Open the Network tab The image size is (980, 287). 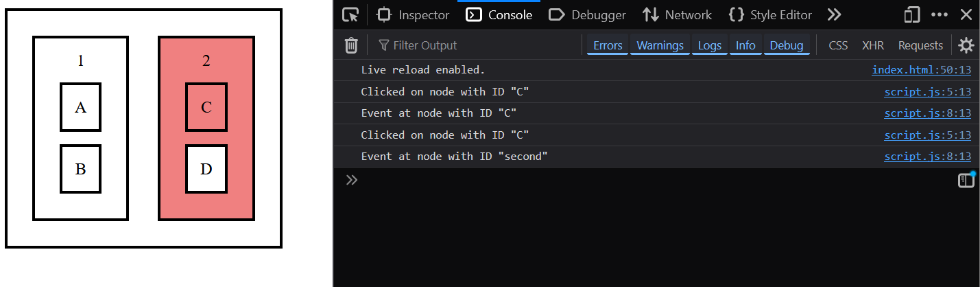coord(678,15)
